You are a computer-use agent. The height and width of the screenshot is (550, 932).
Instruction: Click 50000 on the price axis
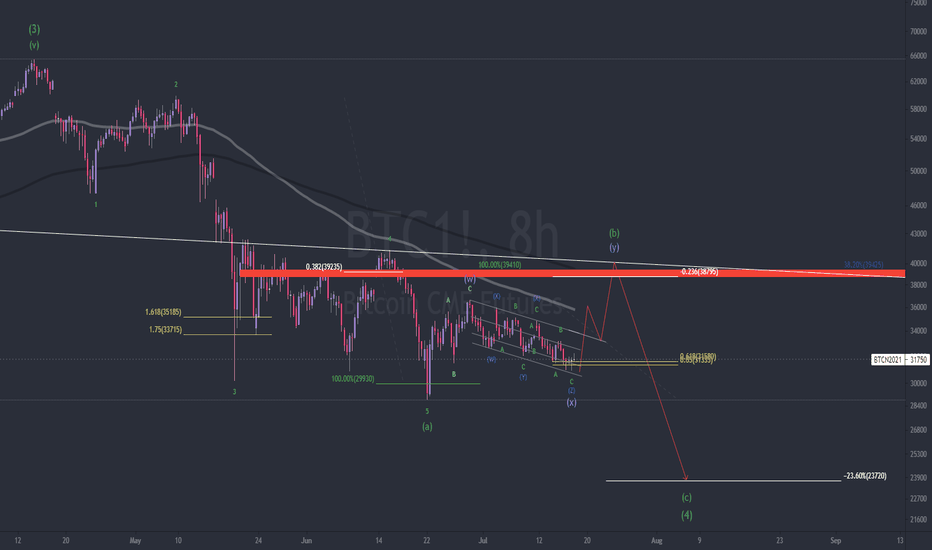(x=918, y=171)
